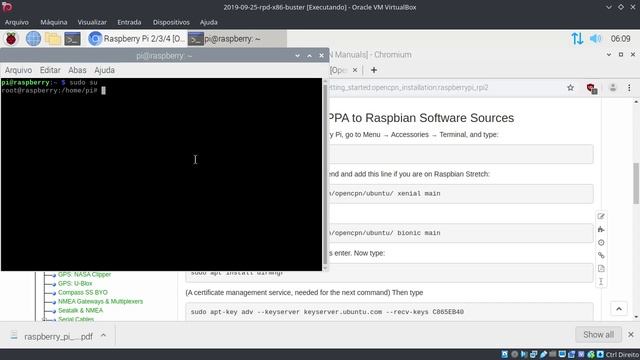This screenshot has width=640, height=360.
Task: Click VirtualBox display status icon
Action: click(562, 355)
